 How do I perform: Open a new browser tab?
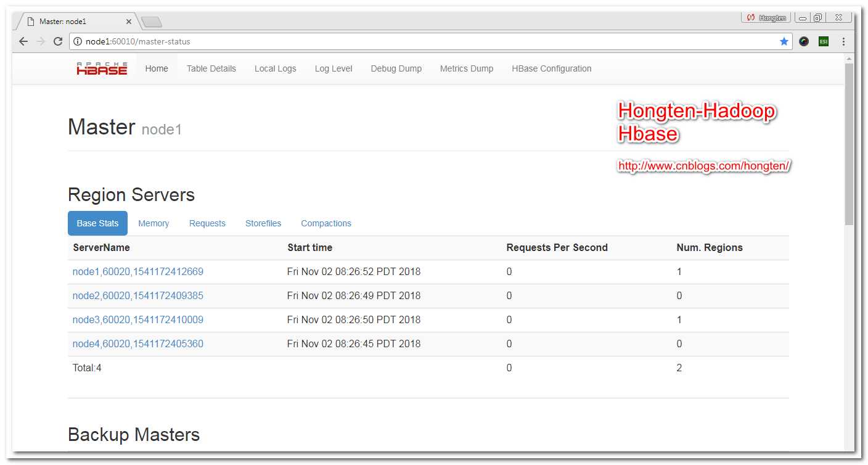(151, 22)
